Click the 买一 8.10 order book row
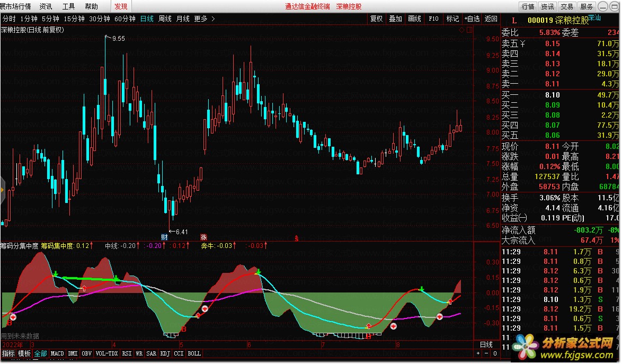622x364 pixels. pos(560,95)
